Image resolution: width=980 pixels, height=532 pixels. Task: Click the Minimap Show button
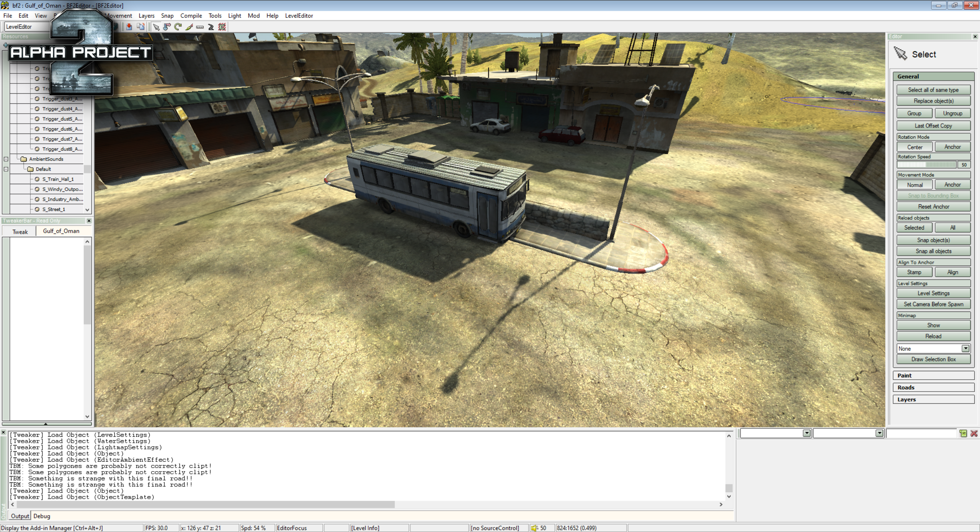click(933, 325)
